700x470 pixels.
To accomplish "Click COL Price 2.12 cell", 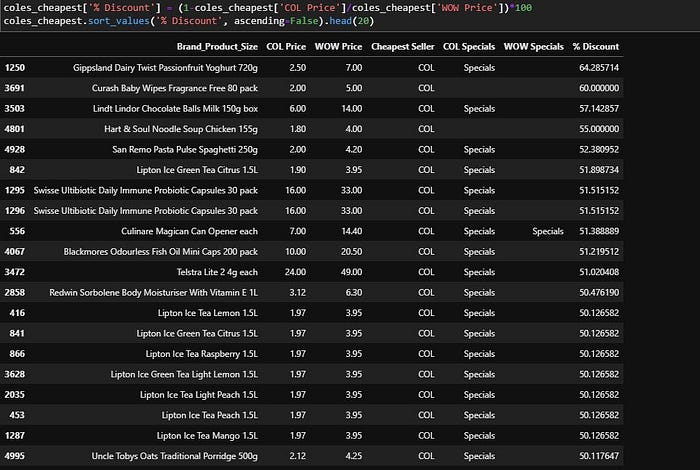I will click(297, 456).
